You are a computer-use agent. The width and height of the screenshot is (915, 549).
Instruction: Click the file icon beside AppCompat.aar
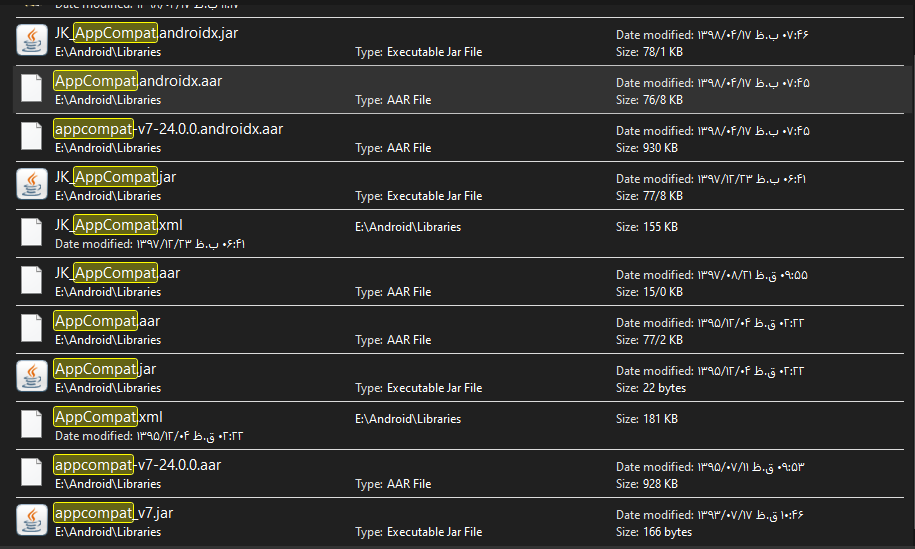pyautogui.click(x=32, y=328)
